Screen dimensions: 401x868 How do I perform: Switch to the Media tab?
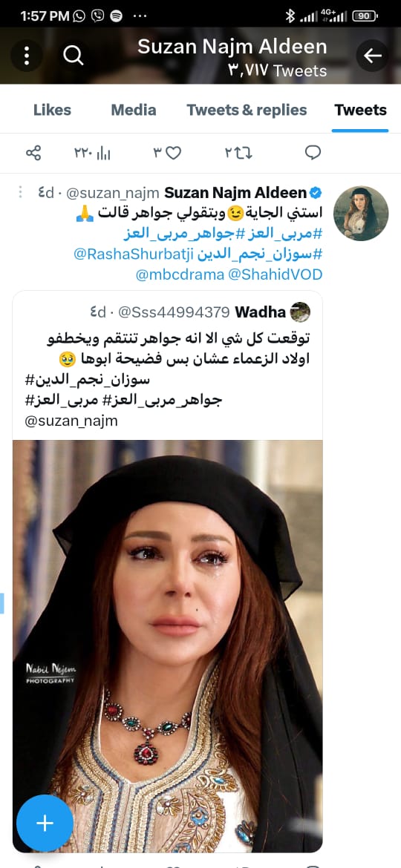tap(134, 110)
